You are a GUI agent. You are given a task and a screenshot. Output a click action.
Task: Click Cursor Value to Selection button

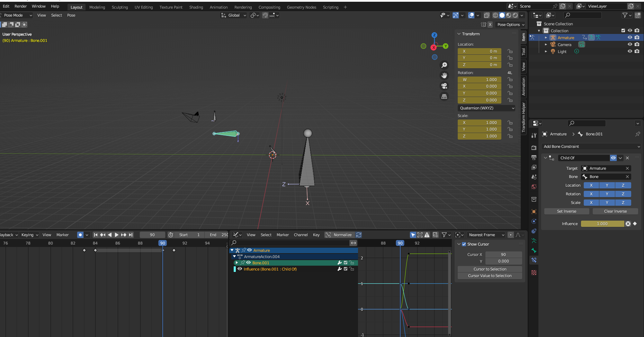490,276
